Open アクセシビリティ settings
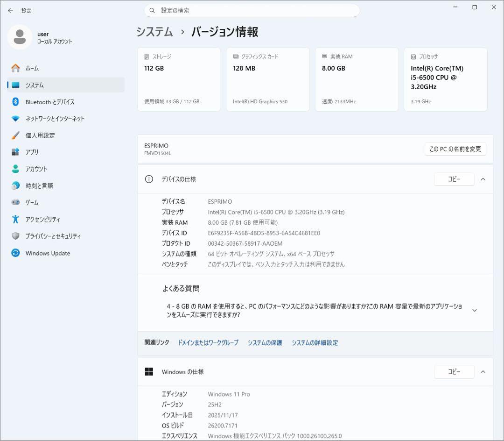This screenshot has width=504, height=441. pos(44,219)
